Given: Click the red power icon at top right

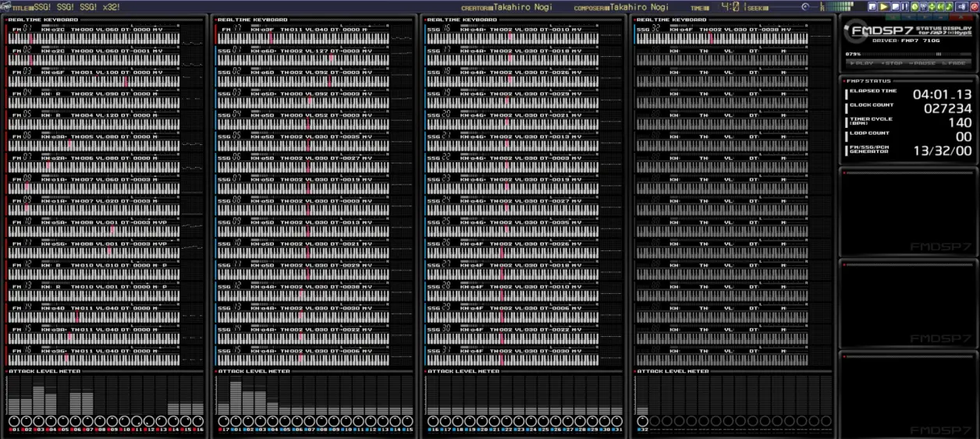Looking at the screenshot, I should [974, 7].
